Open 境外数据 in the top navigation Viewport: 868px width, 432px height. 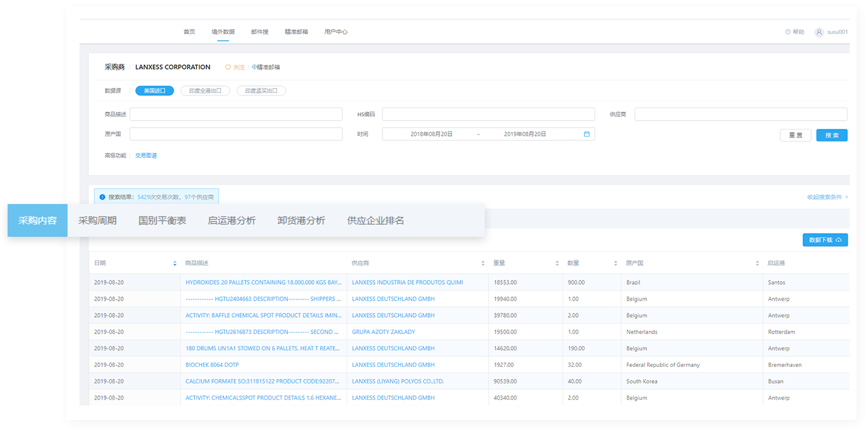[x=223, y=32]
